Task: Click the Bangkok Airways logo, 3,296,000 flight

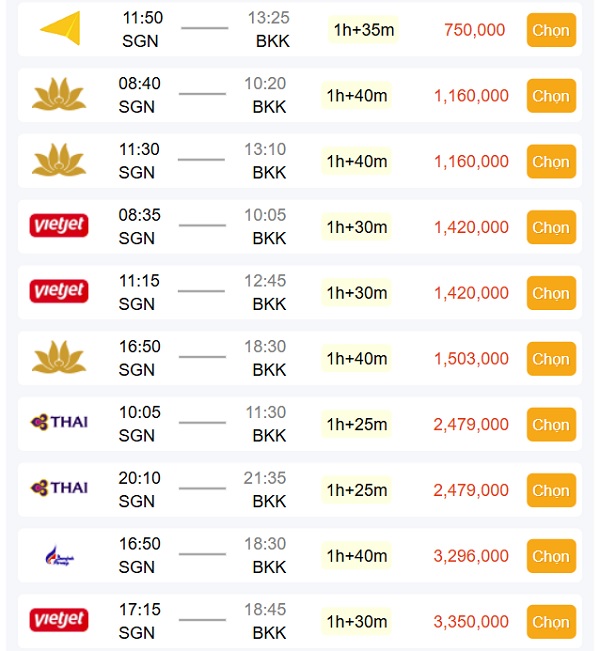Action: click(x=60, y=555)
